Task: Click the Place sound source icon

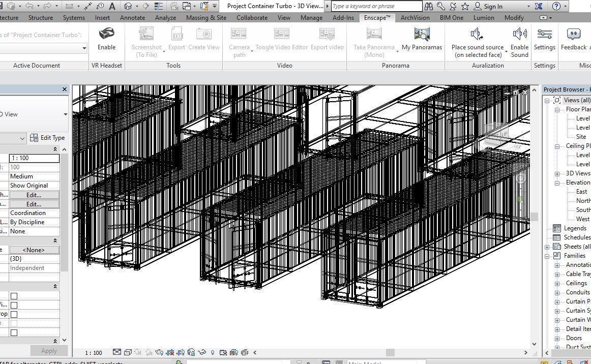Action: coord(477,35)
